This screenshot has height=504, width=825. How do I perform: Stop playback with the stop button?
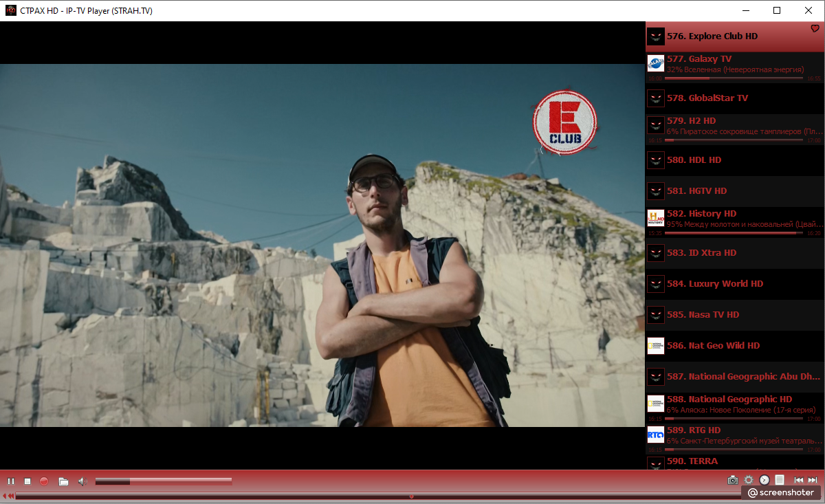(27, 481)
